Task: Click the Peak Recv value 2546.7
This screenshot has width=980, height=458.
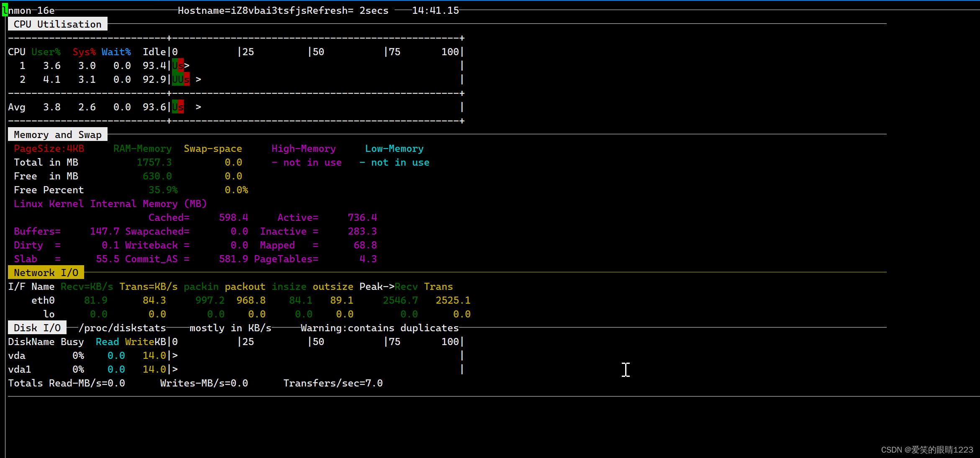Action: tap(400, 300)
